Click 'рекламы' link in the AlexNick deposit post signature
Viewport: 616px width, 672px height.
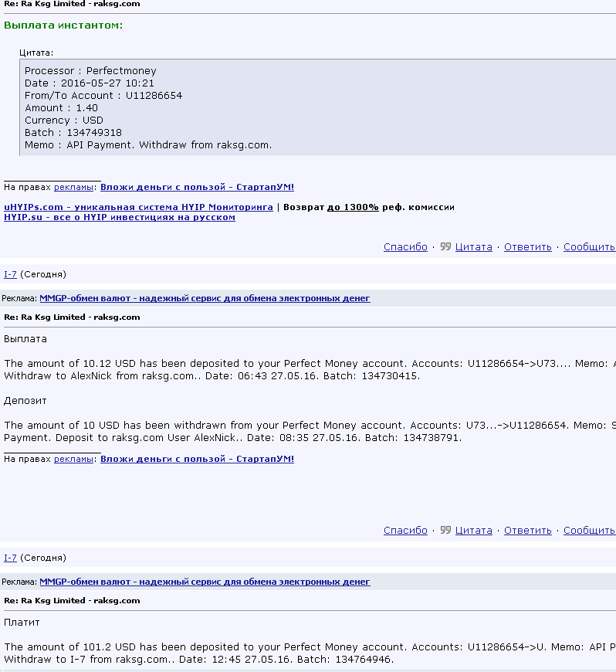(73, 459)
